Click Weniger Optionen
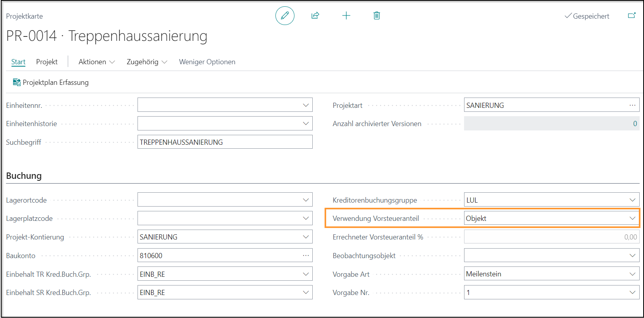This screenshot has height=318, width=644. coord(207,62)
